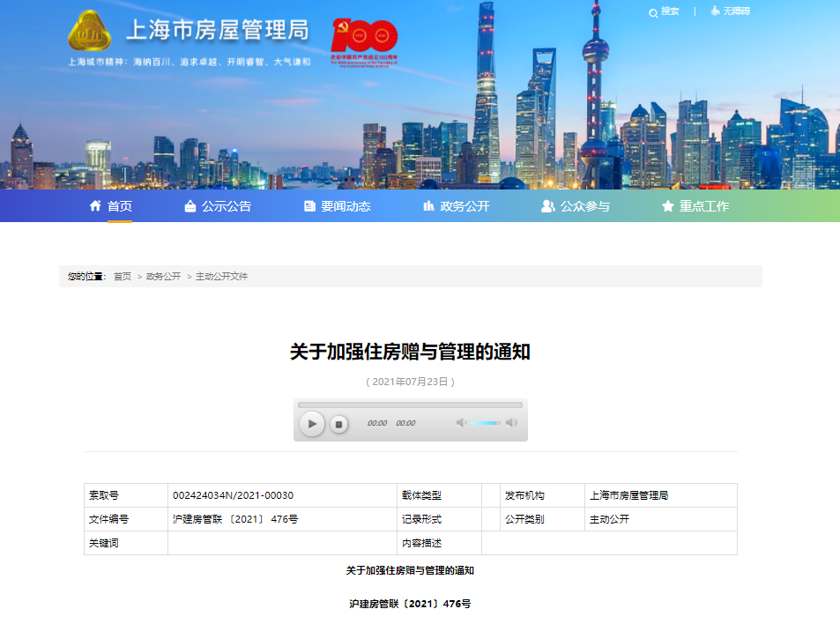The height and width of the screenshot is (624, 840).
Task: Seek within the audio progress bar
Action: [410, 405]
